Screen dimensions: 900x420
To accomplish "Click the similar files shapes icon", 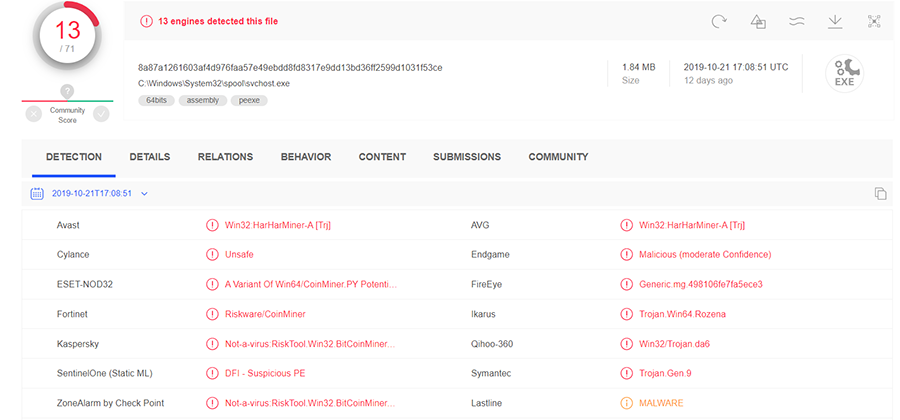I will (758, 21).
